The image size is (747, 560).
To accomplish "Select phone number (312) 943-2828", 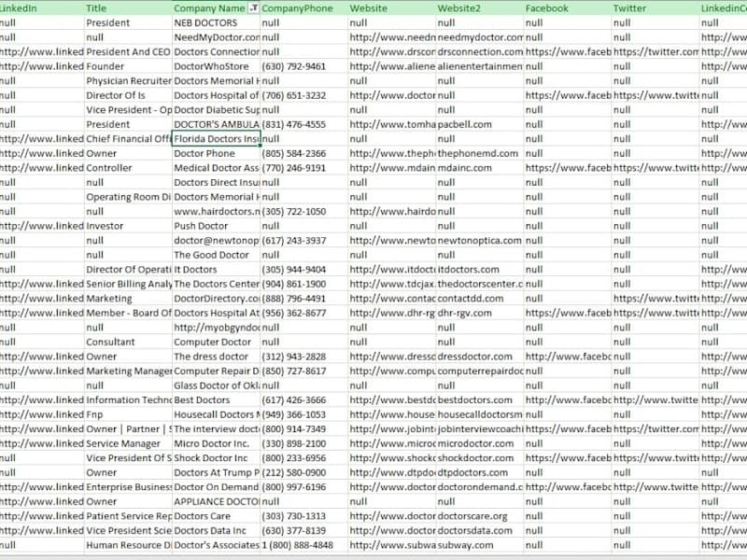I will pyautogui.click(x=304, y=357).
